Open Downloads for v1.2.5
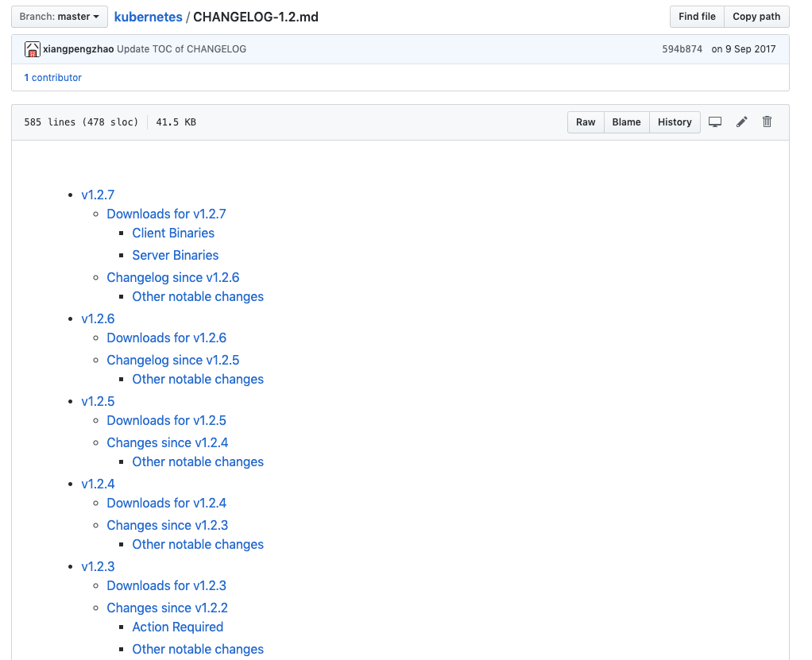The image size is (812, 660). (x=166, y=420)
